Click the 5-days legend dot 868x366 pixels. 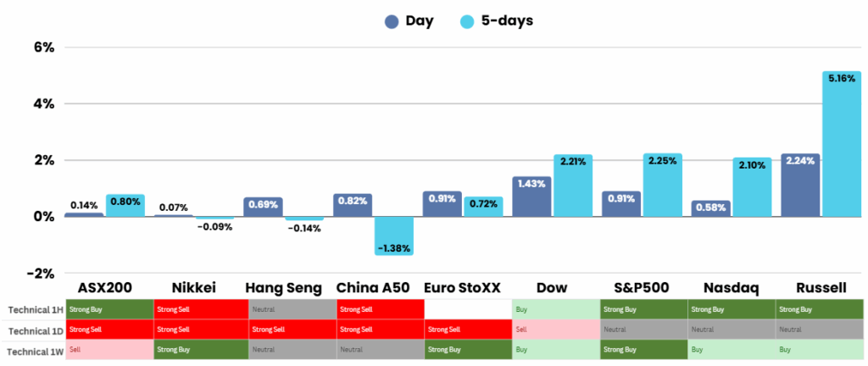(468, 22)
